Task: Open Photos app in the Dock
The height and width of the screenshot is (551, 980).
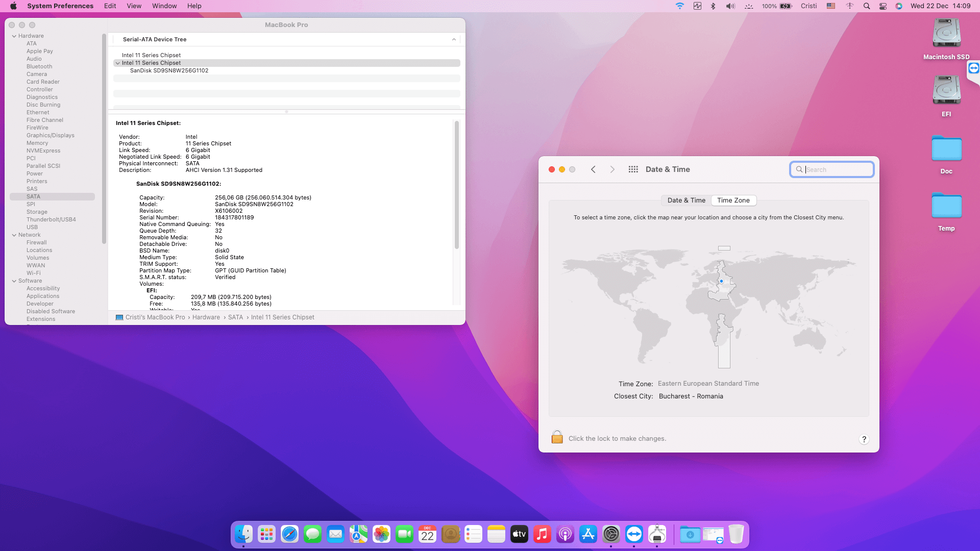Action: point(381,534)
